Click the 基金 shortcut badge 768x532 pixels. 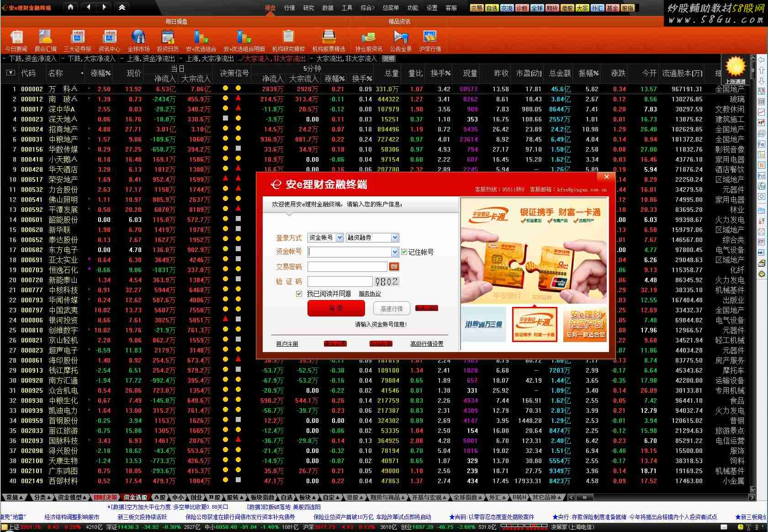click(612, 8)
